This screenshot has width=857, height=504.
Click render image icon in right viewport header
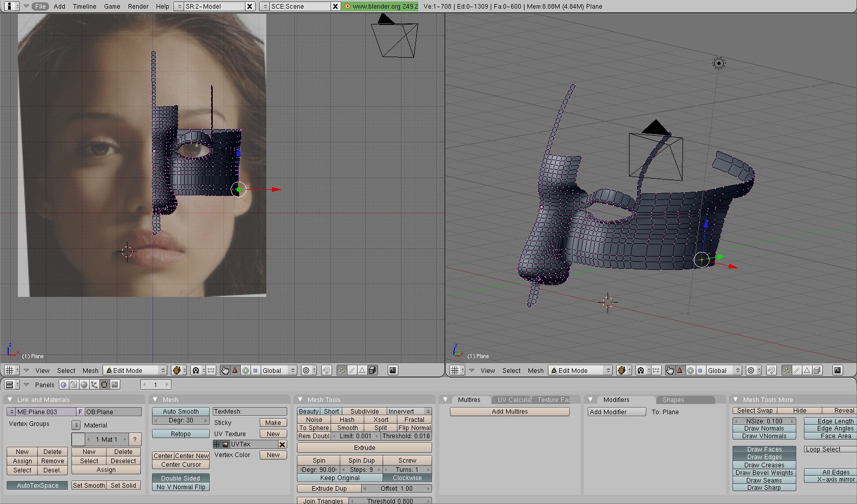point(838,370)
